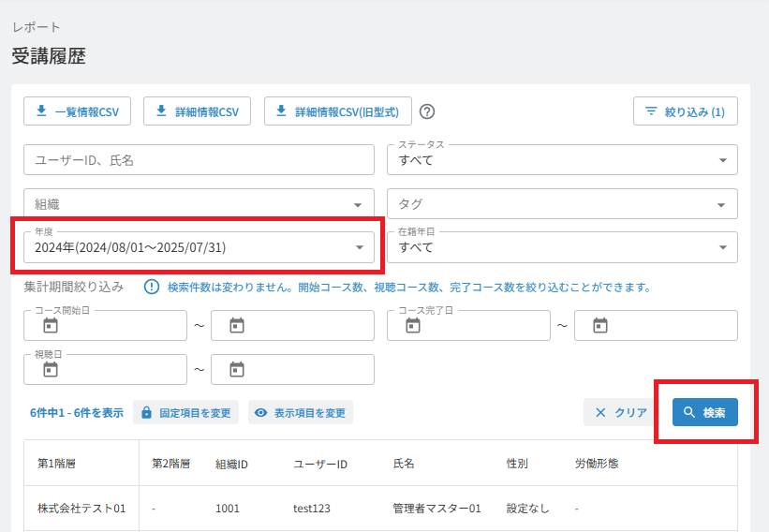Screen dimensions: 769x532
Task: Select the 設定なし gender cell
Action: [x=527, y=509]
